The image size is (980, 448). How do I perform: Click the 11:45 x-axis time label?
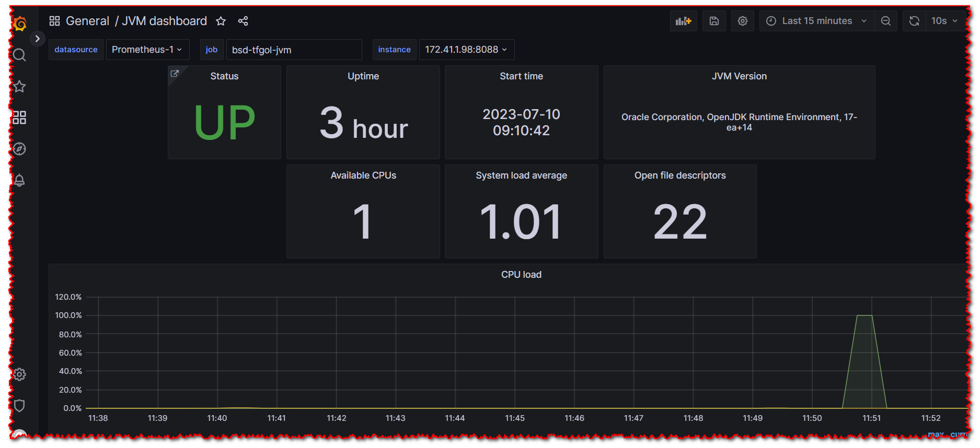coord(515,418)
